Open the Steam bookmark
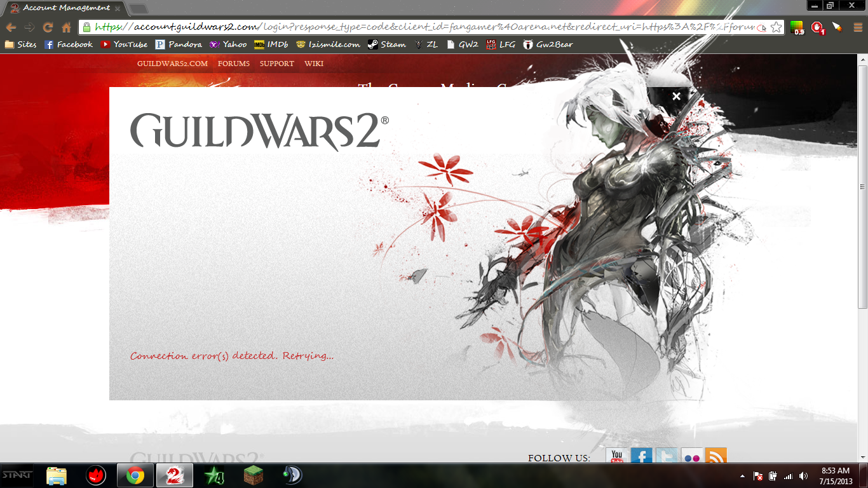 click(386, 44)
